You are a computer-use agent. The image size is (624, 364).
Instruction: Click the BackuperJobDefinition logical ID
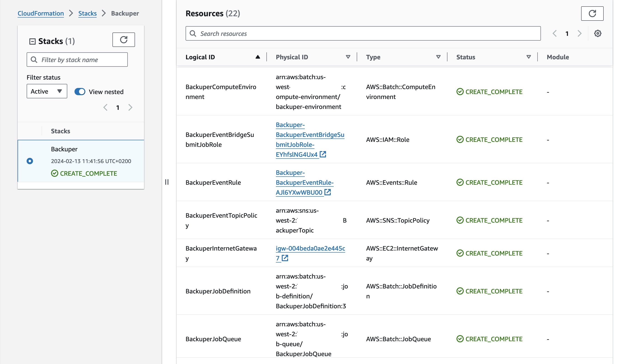[218, 291]
